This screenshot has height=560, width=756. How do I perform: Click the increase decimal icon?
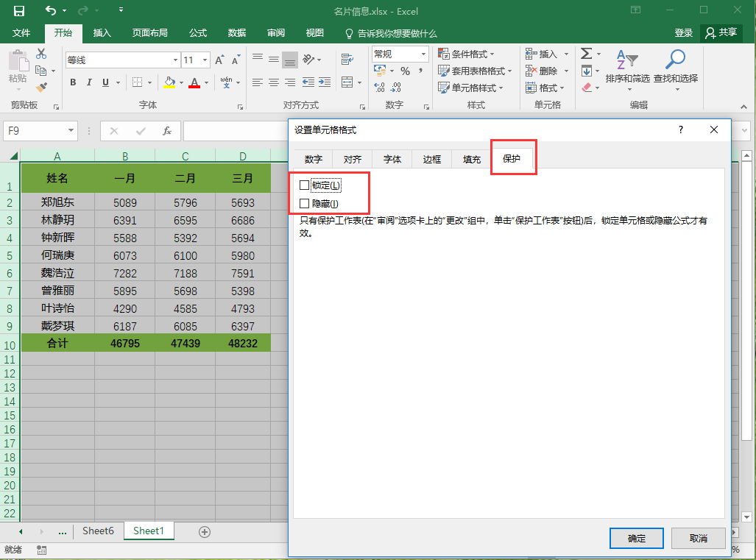click(x=379, y=88)
